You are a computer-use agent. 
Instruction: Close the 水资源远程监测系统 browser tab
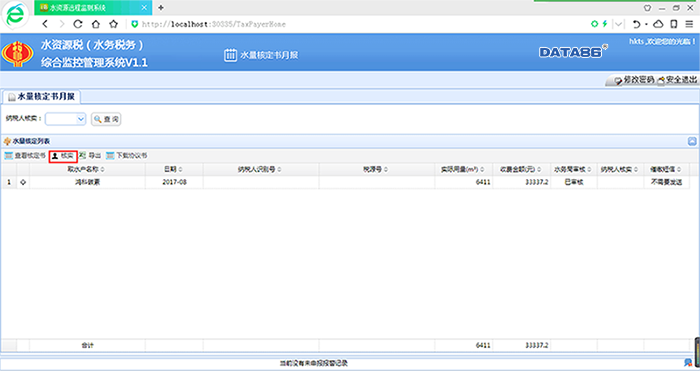tap(144, 8)
